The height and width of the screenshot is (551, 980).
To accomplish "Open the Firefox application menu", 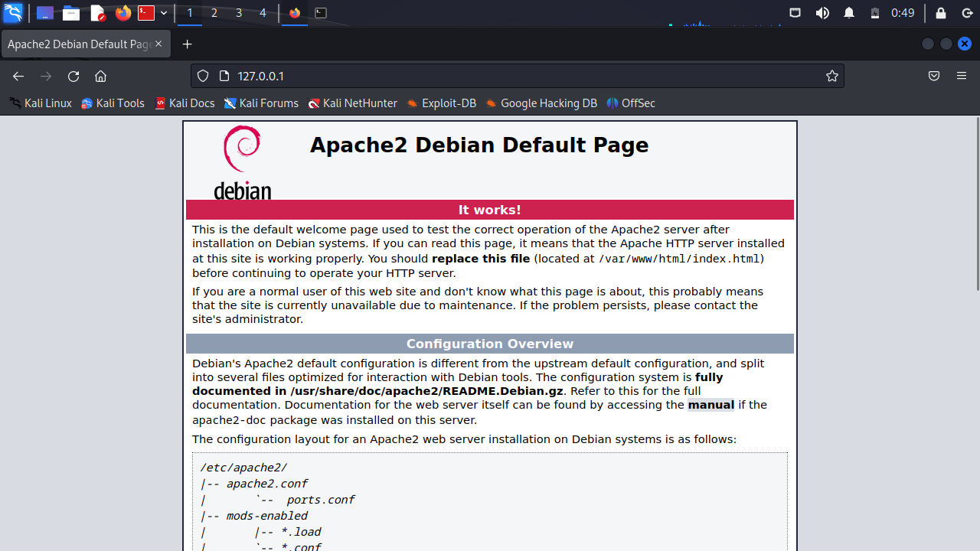I will point(962,76).
